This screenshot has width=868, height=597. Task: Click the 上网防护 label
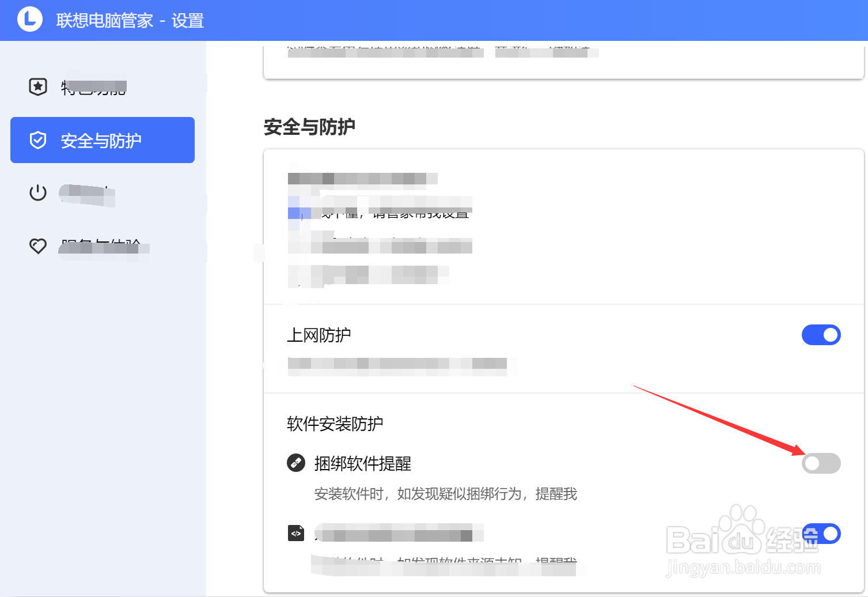click(x=319, y=335)
